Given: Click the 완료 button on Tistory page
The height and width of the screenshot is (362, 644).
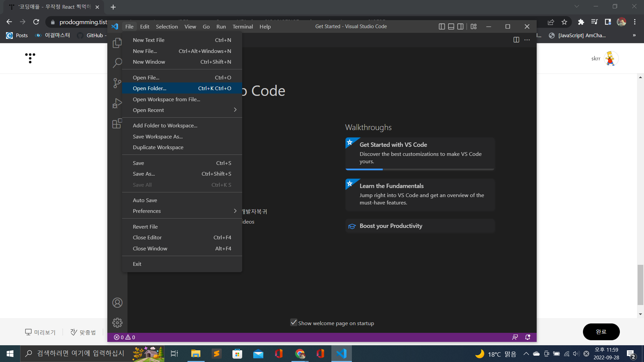Looking at the screenshot, I should point(601,331).
